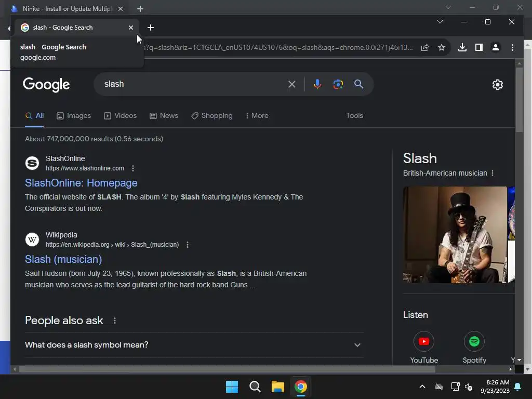Expand What does a slash symbol mean
The width and height of the screenshot is (532, 399).
point(194,345)
